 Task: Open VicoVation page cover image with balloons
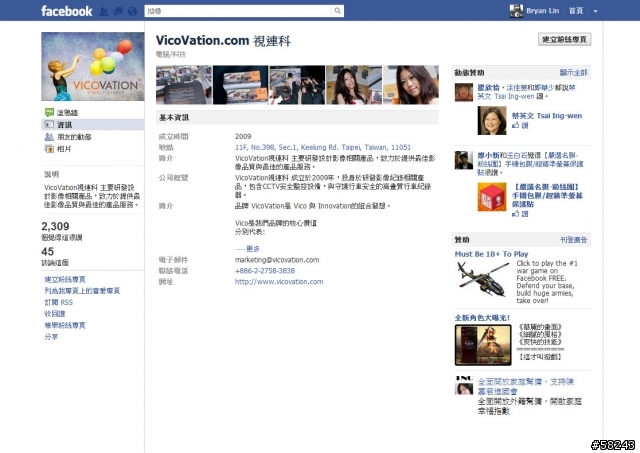(93, 67)
